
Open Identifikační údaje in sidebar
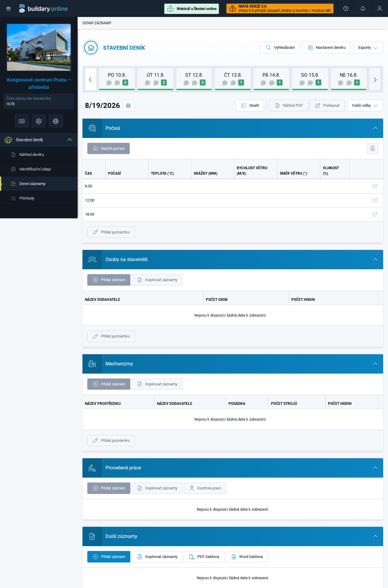tap(39, 169)
